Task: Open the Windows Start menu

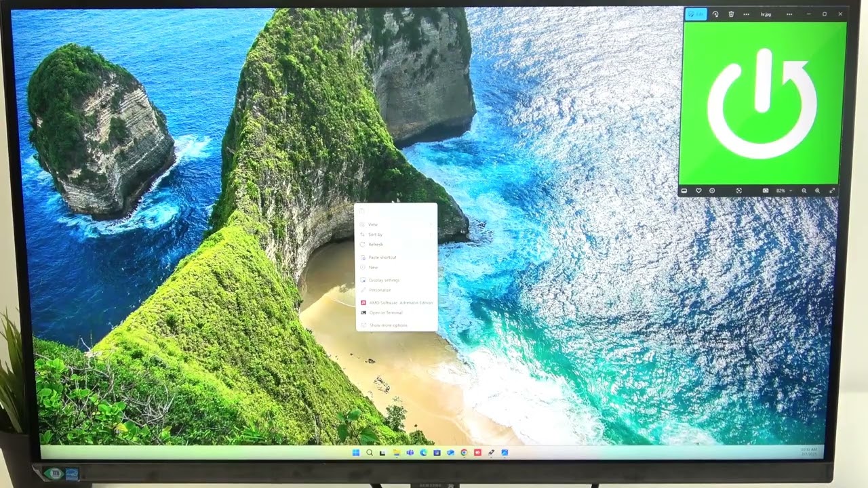Action: pos(356,453)
